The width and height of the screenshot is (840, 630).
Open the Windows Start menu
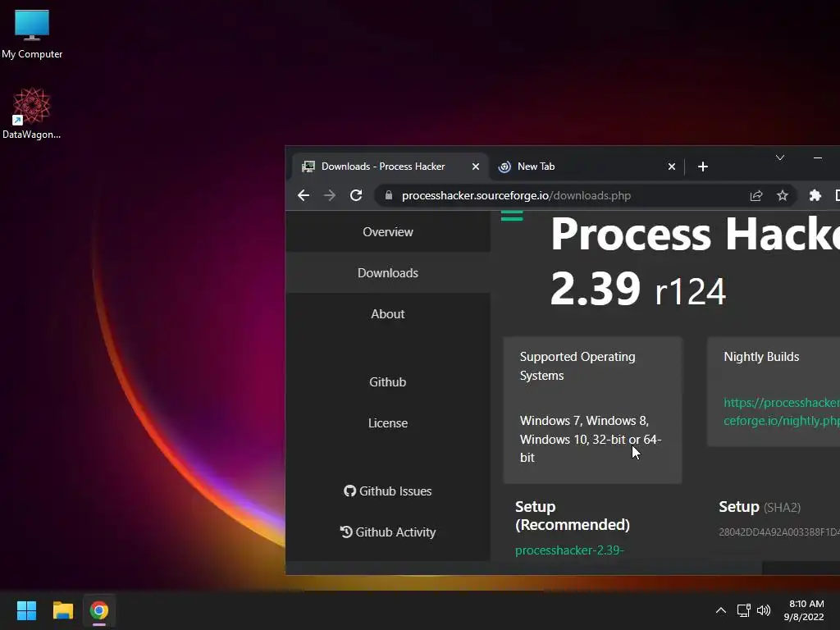pyautogui.click(x=26, y=610)
